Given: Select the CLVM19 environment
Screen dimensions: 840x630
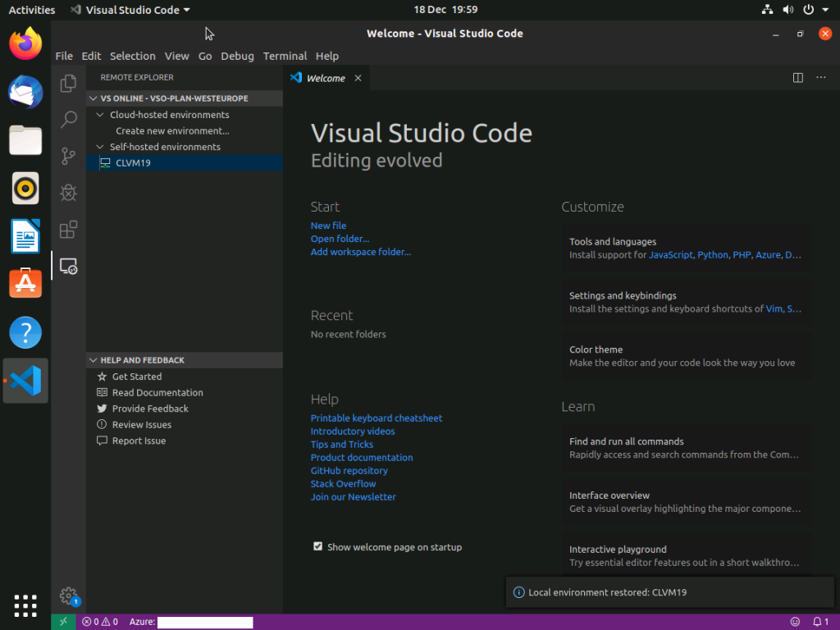Looking at the screenshot, I should point(133,162).
